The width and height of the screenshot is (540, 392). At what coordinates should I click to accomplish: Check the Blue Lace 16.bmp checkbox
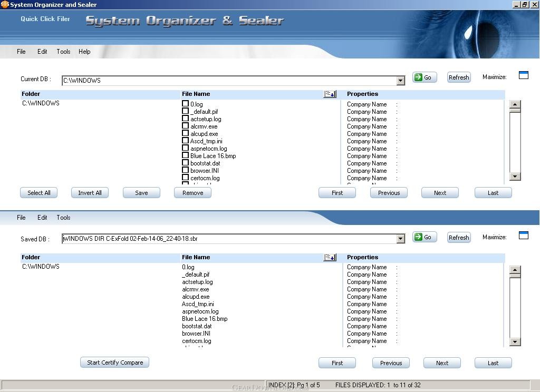coord(185,155)
